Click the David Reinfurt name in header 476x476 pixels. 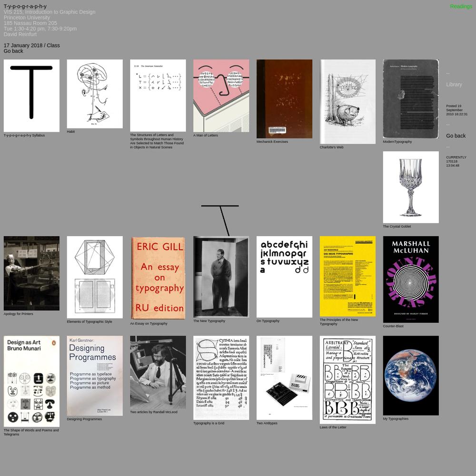[20, 34]
